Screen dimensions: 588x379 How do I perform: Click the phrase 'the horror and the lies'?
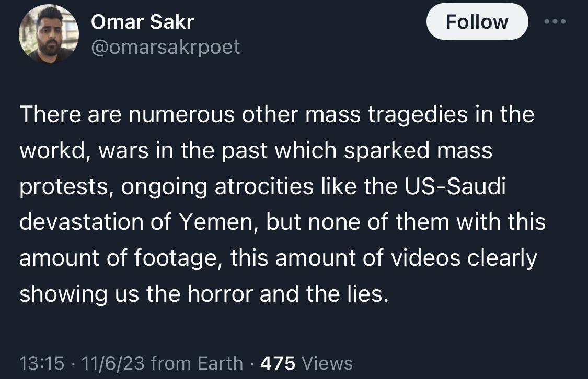point(267,294)
